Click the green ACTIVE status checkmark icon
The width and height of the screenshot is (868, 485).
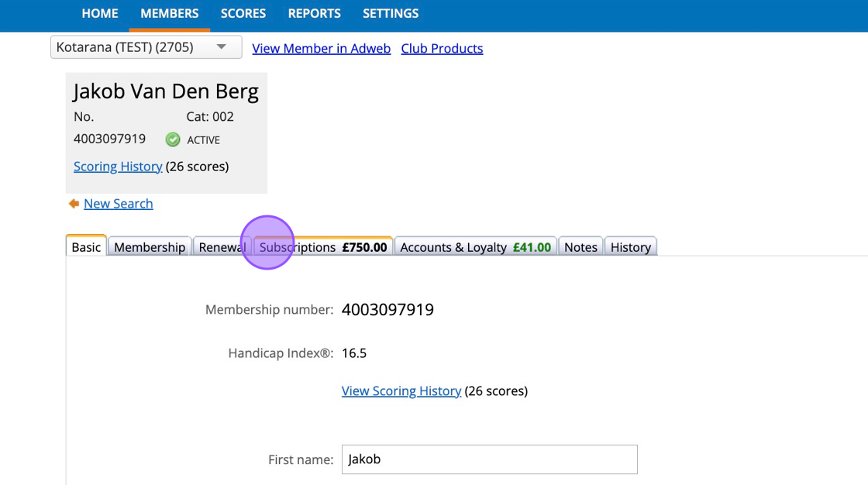point(173,139)
